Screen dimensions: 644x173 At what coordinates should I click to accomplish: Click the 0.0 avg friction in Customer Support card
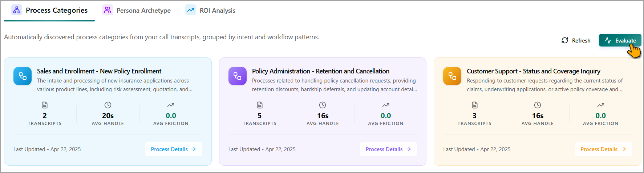click(601, 116)
